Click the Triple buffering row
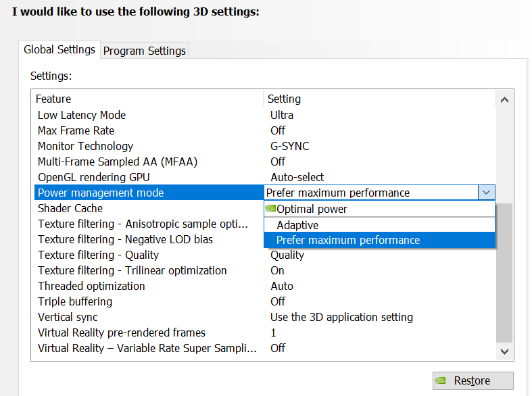The width and height of the screenshot is (532, 396). pyautogui.click(x=75, y=301)
